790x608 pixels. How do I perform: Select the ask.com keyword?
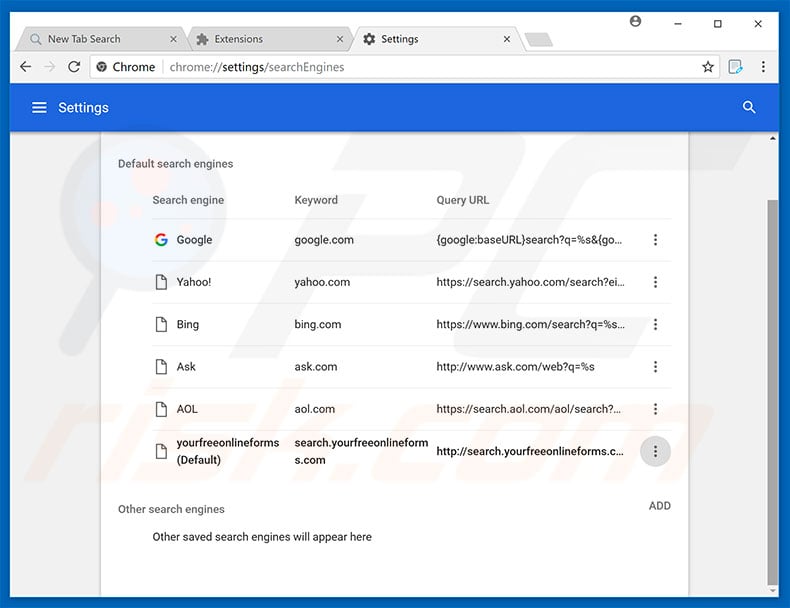click(x=316, y=367)
